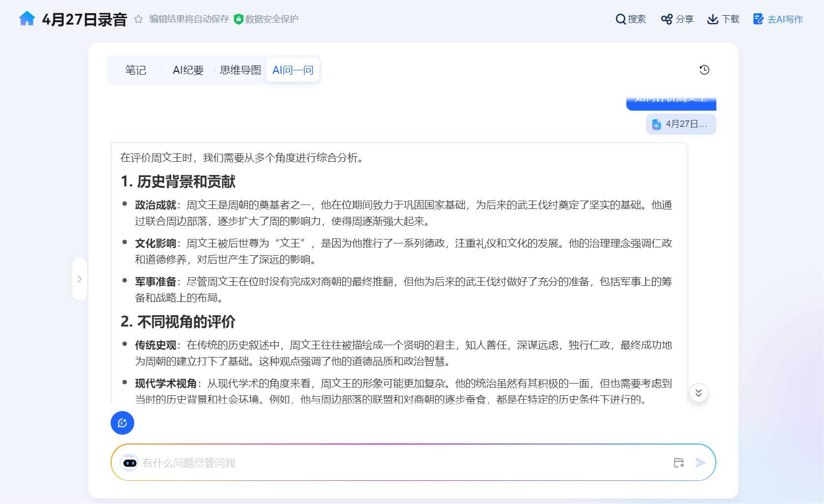
Task: Open search with the 搜索 button
Action: point(631,19)
